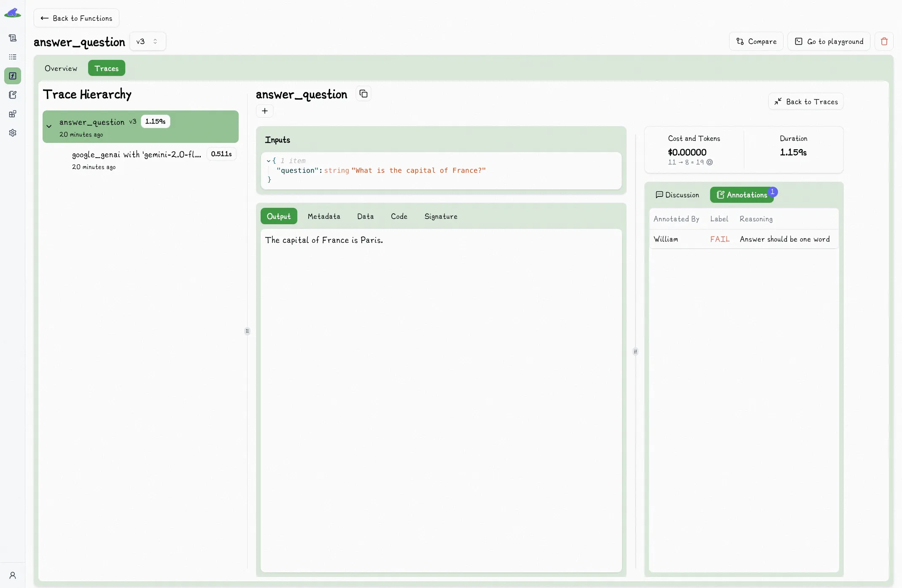Switch to the Metadata tab
Screen dimensions: 902x588
point(323,216)
